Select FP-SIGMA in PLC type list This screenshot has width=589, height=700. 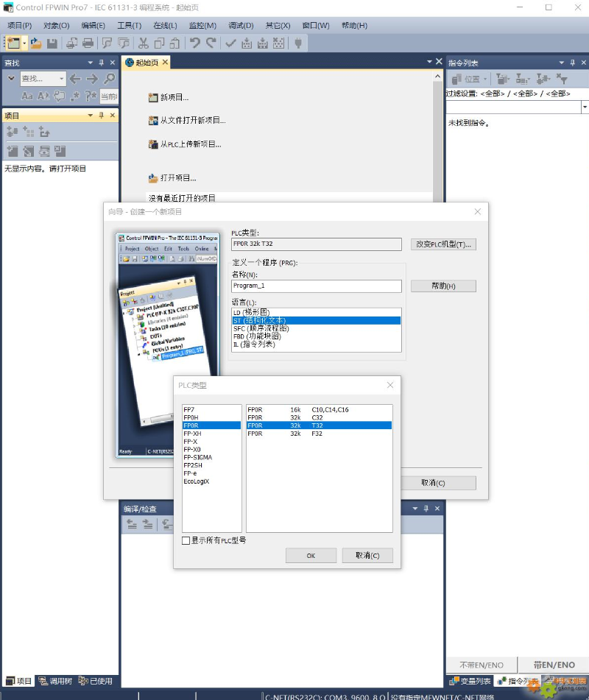coord(211,457)
